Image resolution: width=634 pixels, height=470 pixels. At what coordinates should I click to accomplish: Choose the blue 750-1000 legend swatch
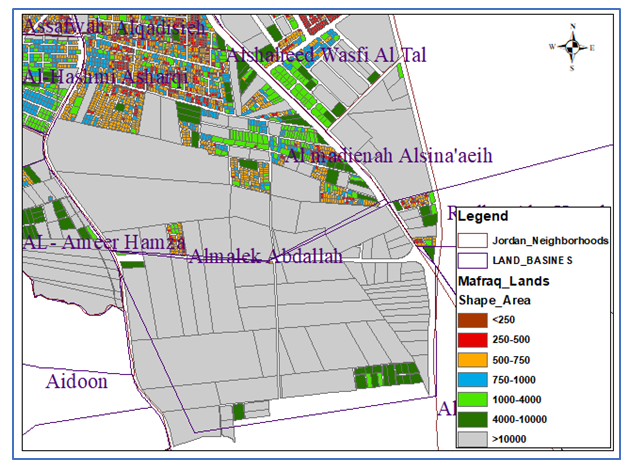pyautogui.click(x=472, y=379)
